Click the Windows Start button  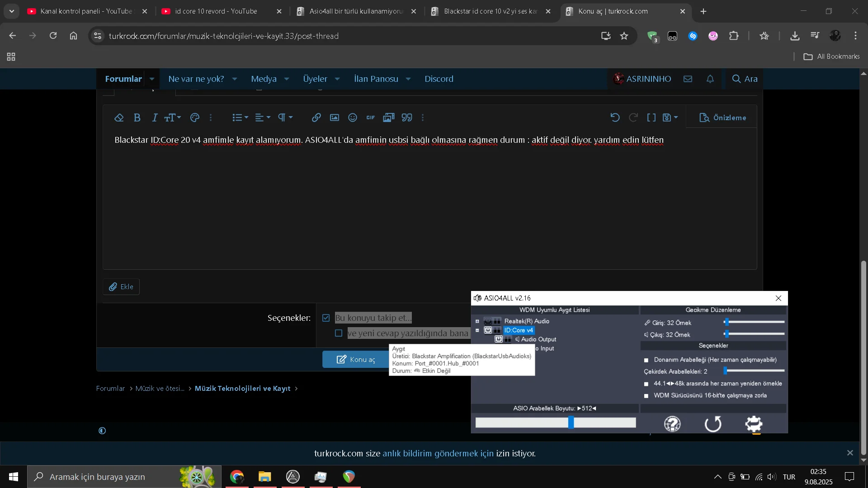14,477
